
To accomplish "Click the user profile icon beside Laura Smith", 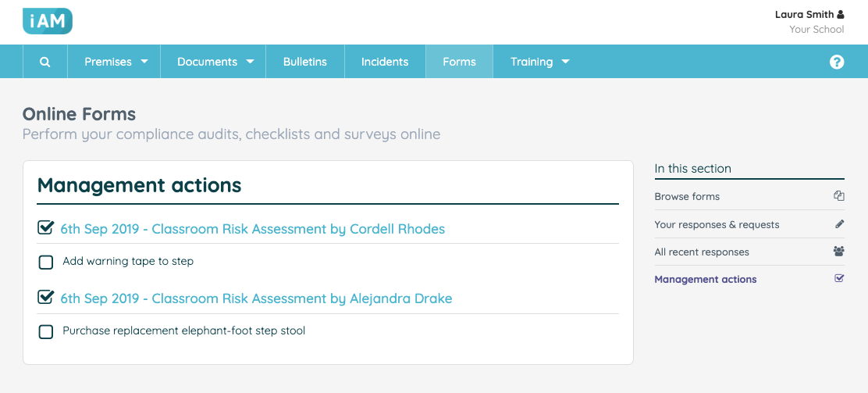I will tap(841, 14).
